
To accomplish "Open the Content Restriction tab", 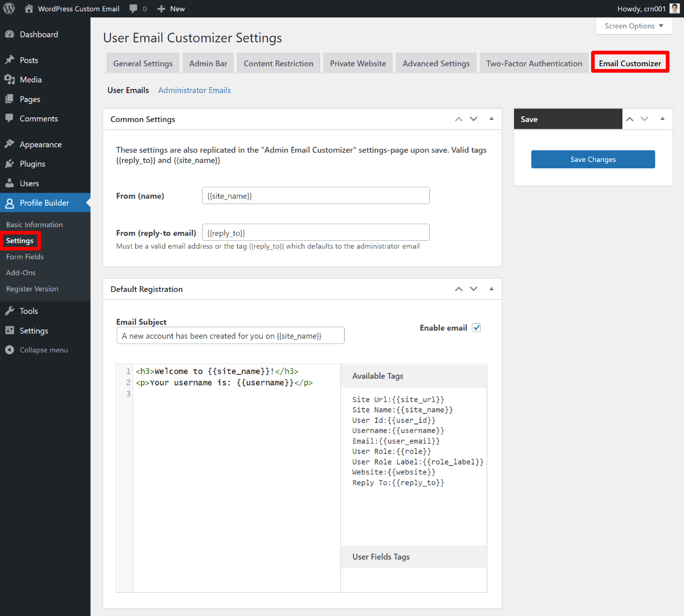I will (278, 63).
